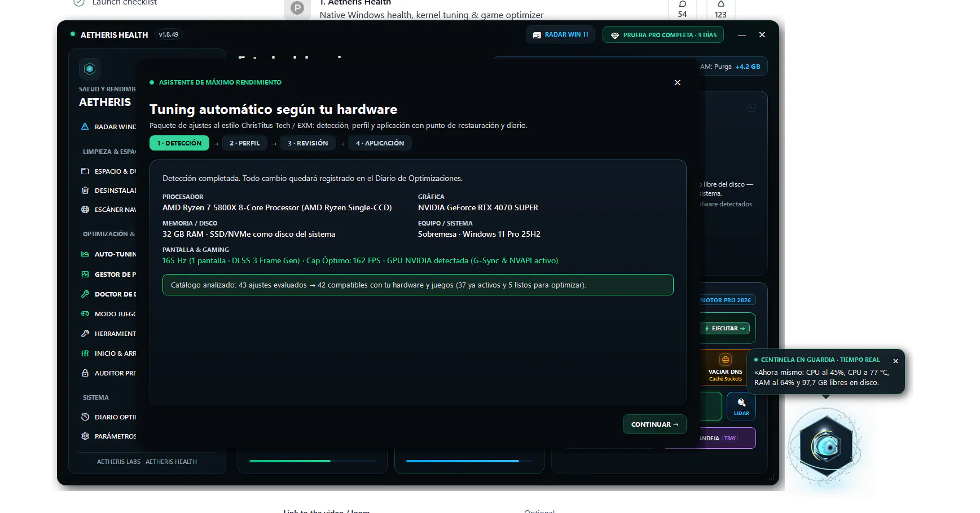Click the v1.8.49 version label

169,35
